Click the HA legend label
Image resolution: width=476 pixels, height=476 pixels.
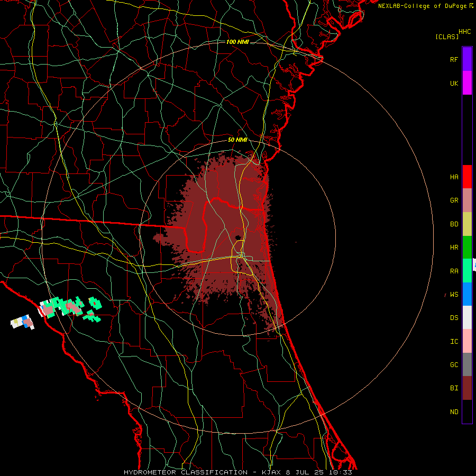454,177
